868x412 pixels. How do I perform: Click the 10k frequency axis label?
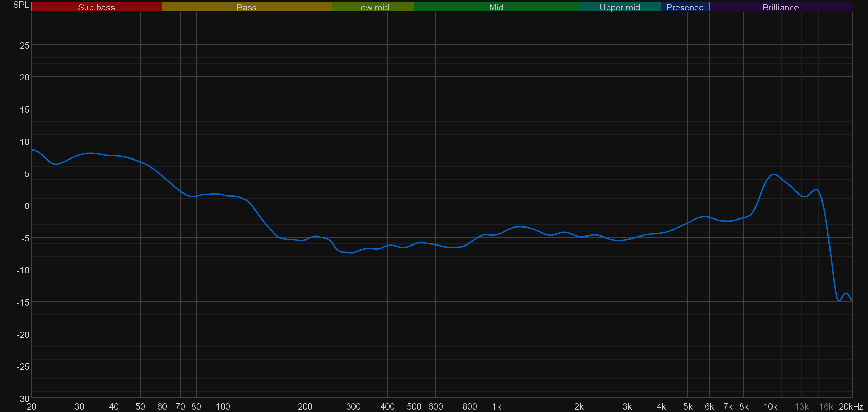click(x=770, y=406)
